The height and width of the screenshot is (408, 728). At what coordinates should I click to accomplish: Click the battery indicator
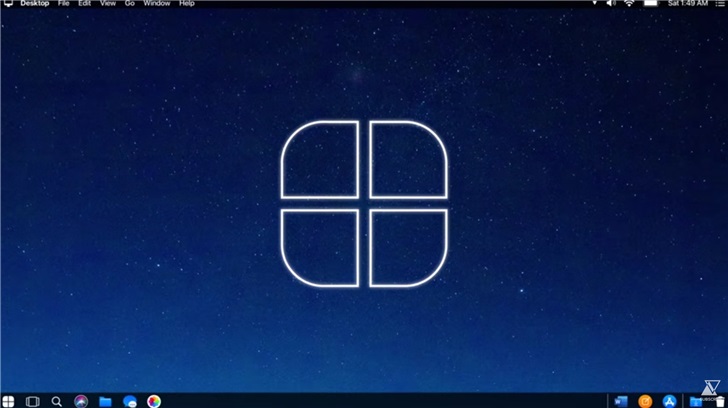(651, 3)
